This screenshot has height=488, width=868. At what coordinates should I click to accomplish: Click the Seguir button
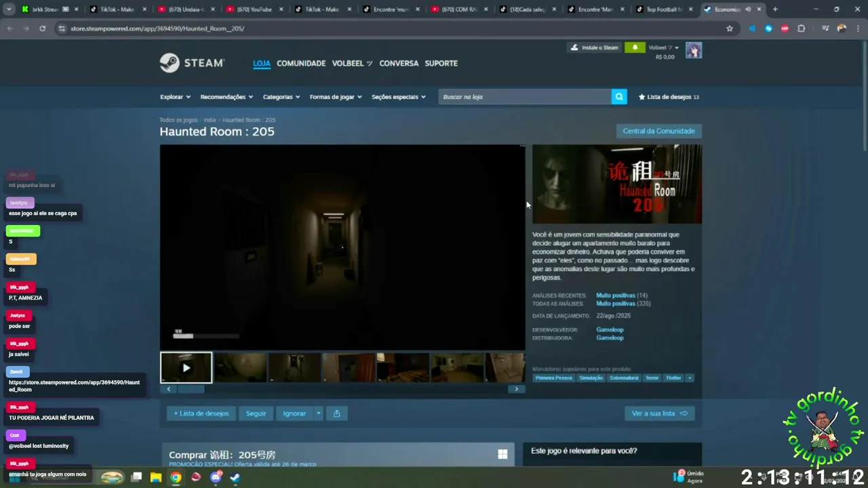[x=256, y=413]
